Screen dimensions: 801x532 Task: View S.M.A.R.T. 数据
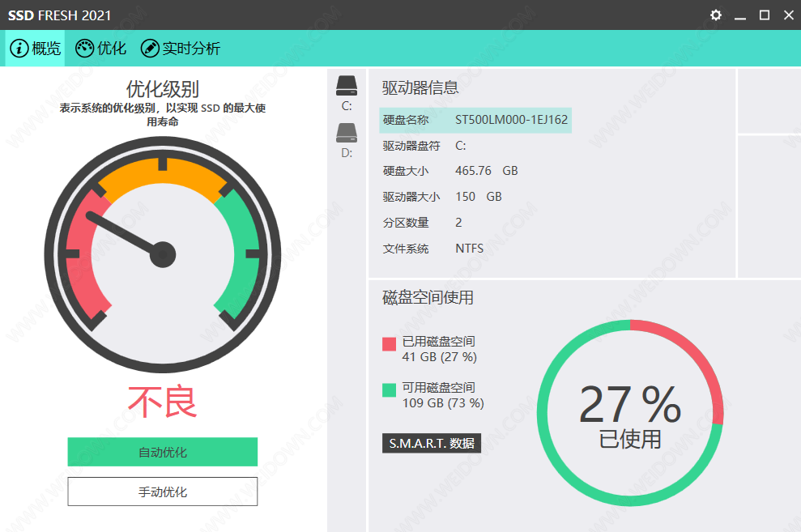pyautogui.click(x=431, y=443)
